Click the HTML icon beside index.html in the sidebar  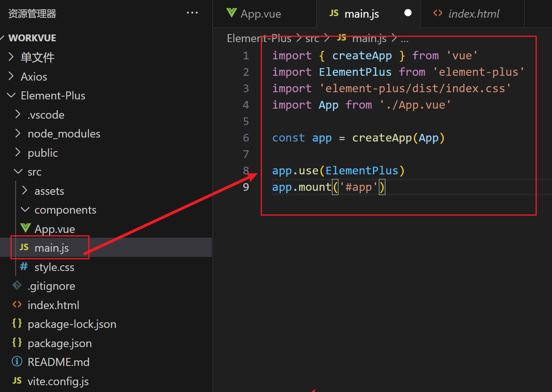pyautogui.click(x=17, y=305)
